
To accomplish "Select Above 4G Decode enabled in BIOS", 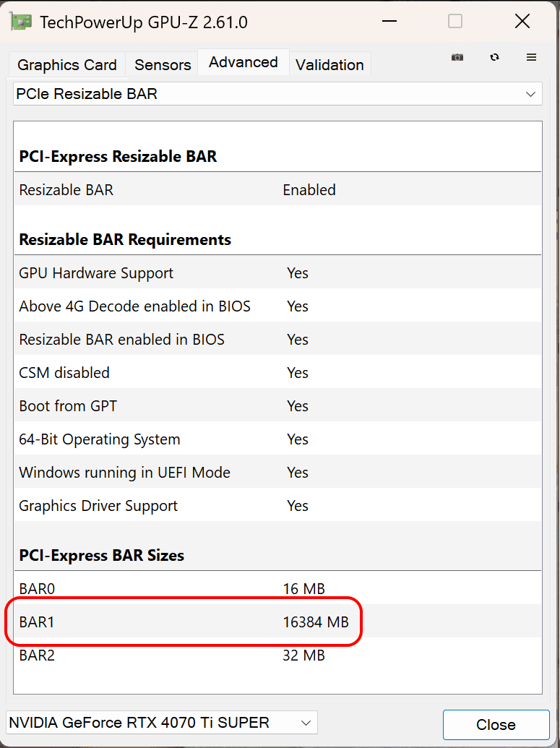I will [x=277, y=306].
